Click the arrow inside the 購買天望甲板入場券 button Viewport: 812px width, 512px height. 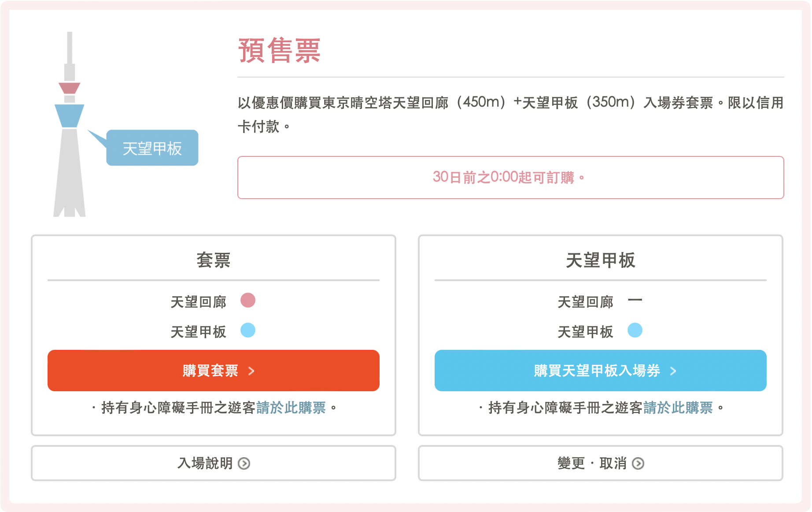(673, 371)
